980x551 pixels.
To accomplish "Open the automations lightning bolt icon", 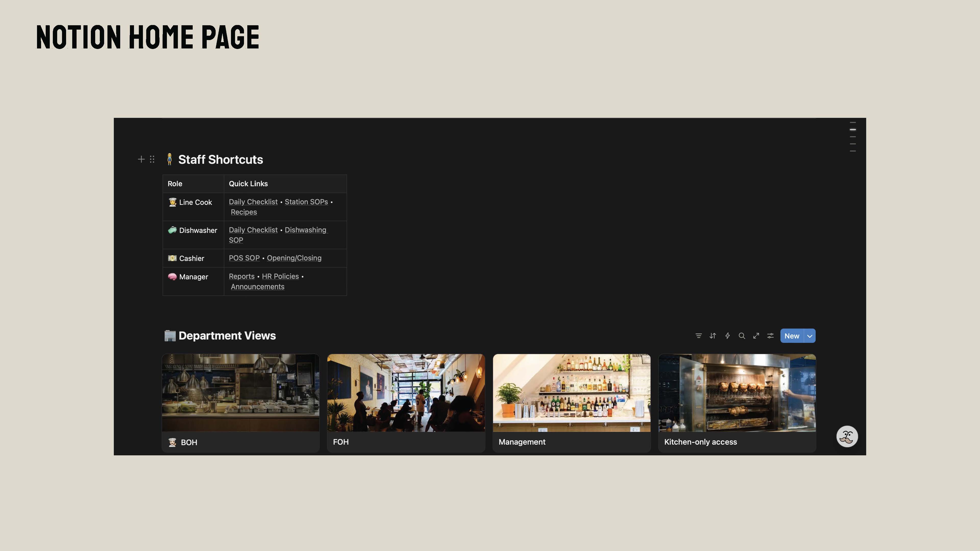I will coord(727,336).
